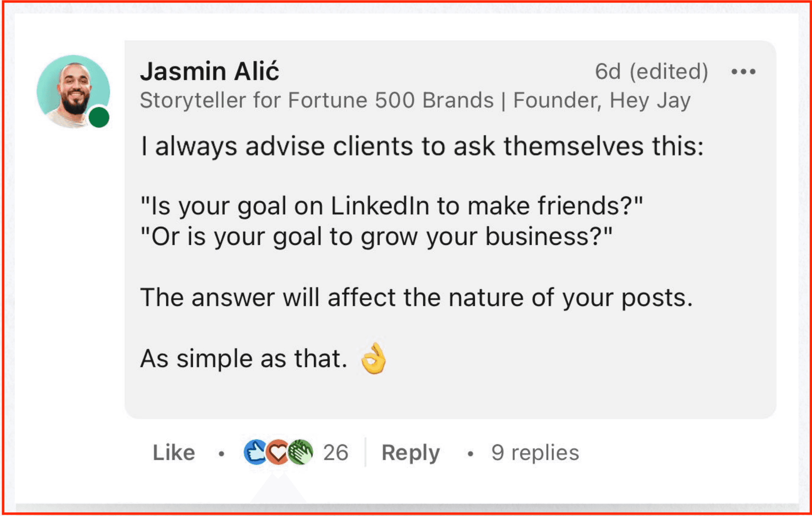Viewport: 812px width, 516px height.
Task: Click the green clapping hands reaction icon
Action: tap(300, 452)
